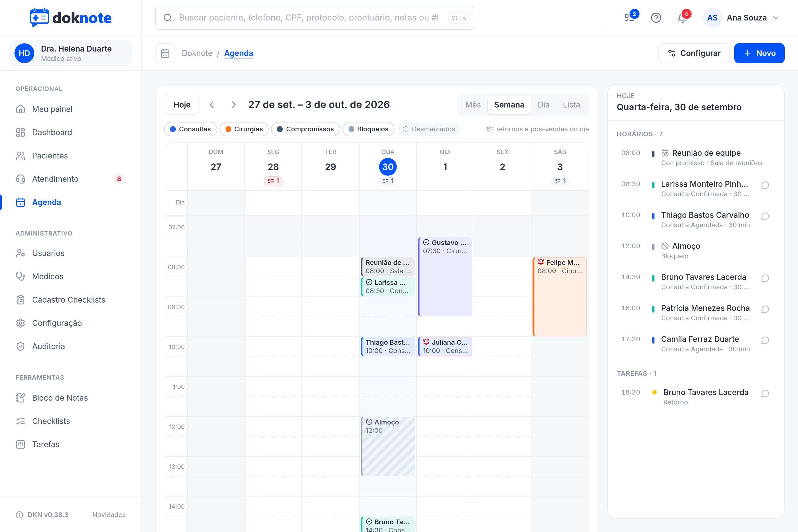Click the Auditoria shield icon in the sidebar

click(20, 346)
